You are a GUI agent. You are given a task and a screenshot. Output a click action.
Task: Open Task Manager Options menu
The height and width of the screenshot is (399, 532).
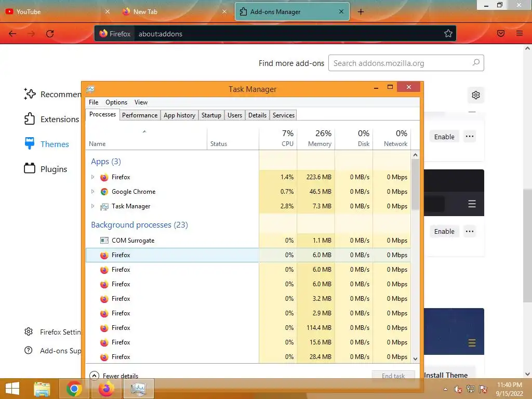click(116, 102)
